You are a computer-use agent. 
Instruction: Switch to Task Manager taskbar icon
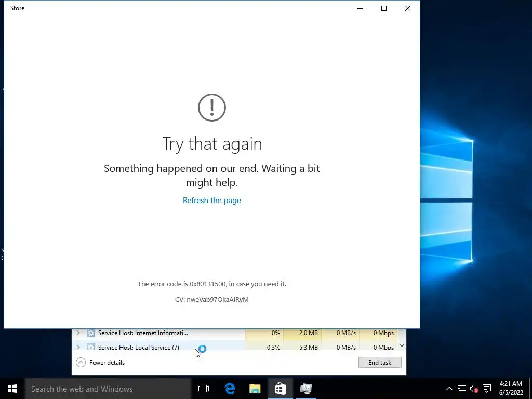(x=305, y=389)
